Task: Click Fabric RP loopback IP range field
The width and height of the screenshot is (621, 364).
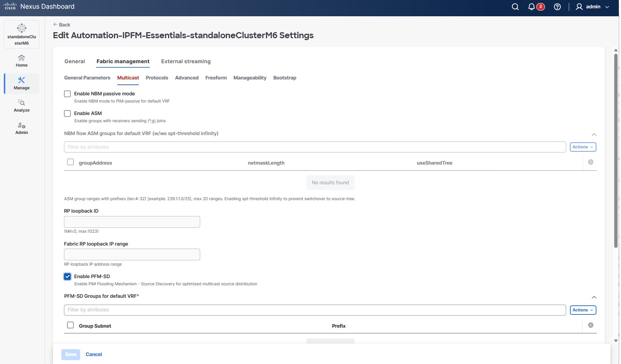Action: 132,255
